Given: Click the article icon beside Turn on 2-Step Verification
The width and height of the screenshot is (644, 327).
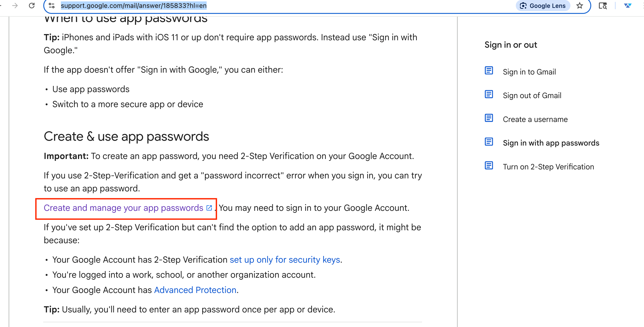Looking at the screenshot, I should [489, 165].
